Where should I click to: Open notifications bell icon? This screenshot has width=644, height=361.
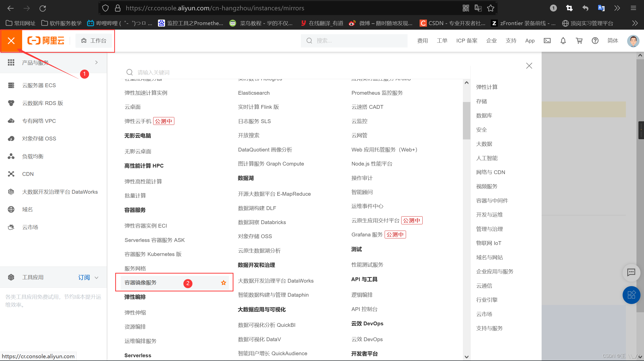pyautogui.click(x=563, y=41)
